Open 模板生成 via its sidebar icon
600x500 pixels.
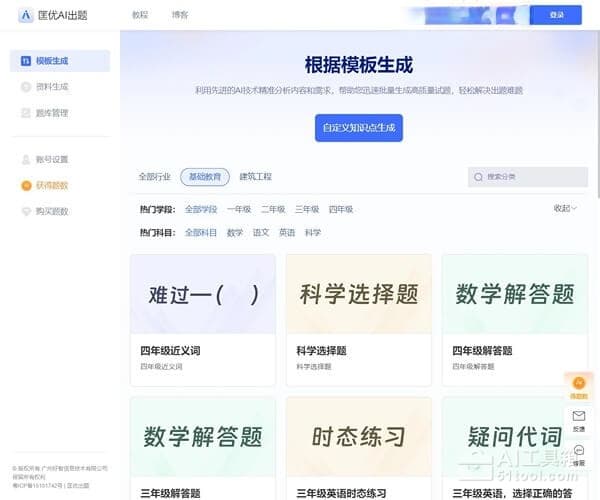(x=26, y=61)
